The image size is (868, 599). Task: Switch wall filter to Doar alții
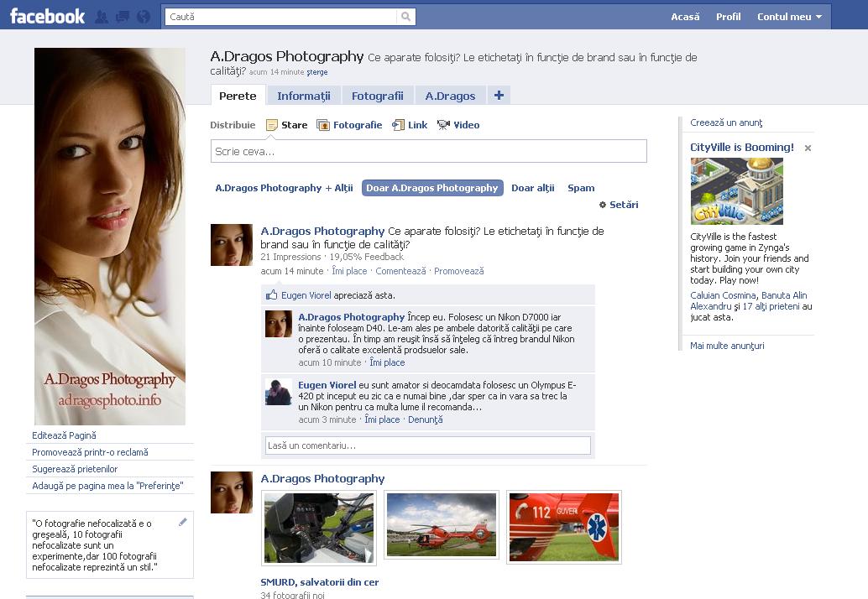(x=533, y=188)
